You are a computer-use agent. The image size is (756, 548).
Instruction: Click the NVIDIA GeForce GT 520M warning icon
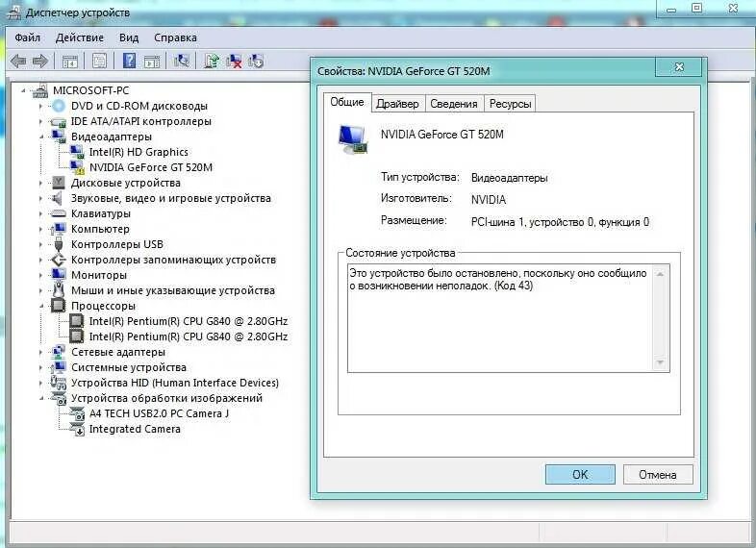tap(77, 167)
